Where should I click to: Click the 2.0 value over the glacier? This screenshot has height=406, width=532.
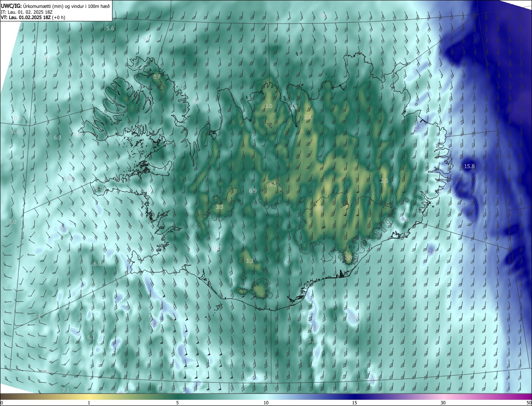click(319, 208)
